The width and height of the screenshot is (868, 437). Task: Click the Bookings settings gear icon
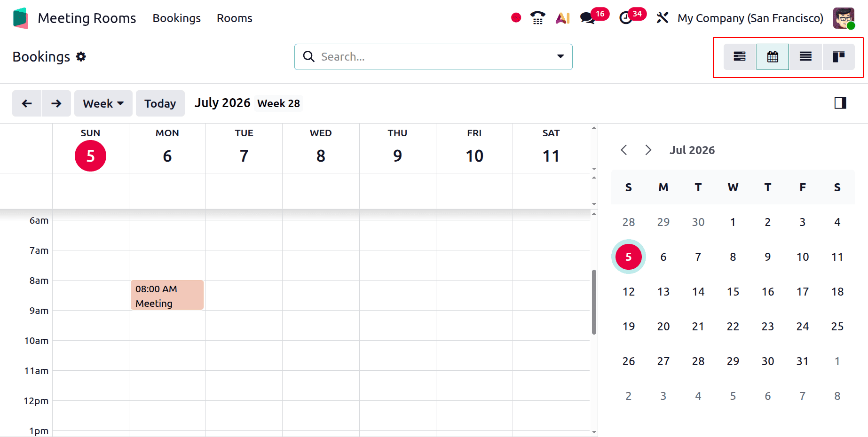click(x=81, y=56)
